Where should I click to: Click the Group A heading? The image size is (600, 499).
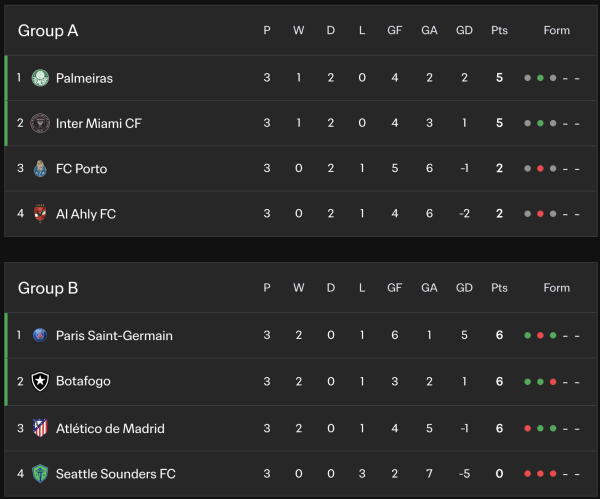[48, 30]
